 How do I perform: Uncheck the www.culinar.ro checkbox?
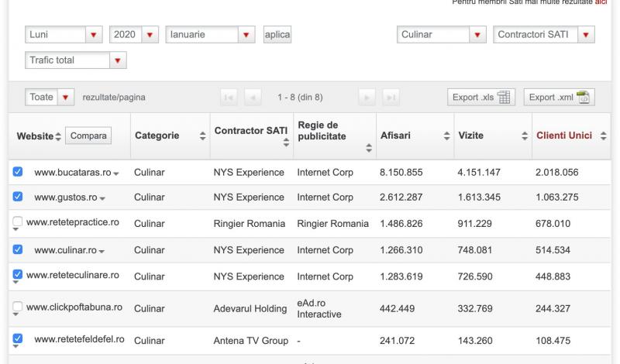(17, 249)
